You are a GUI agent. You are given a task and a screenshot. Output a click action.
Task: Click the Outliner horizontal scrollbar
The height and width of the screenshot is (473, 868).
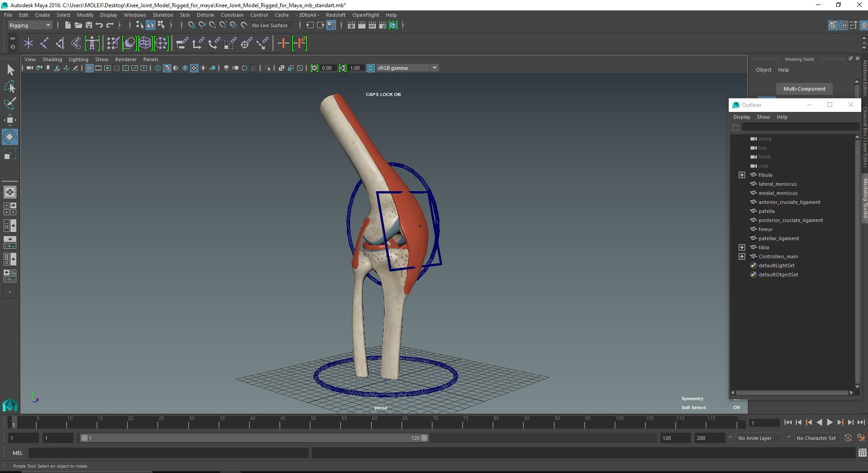[x=792, y=392]
